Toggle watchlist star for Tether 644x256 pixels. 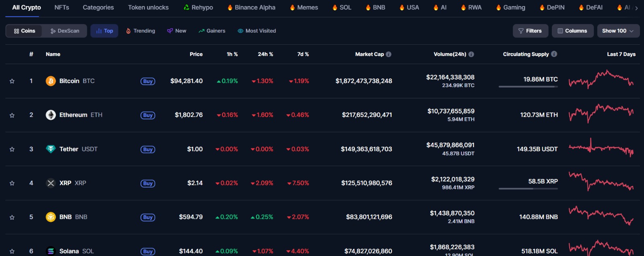(x=12, y=149)
